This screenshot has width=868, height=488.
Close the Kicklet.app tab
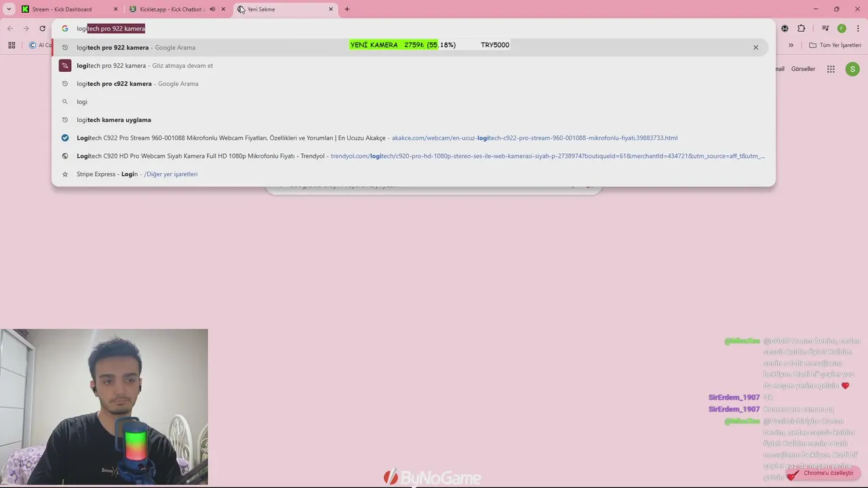click(x=223, y=9)
